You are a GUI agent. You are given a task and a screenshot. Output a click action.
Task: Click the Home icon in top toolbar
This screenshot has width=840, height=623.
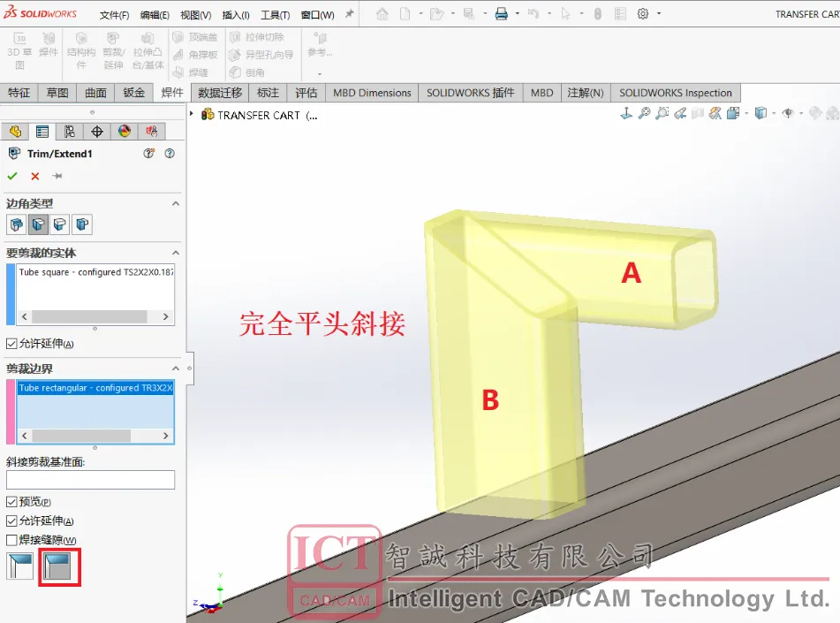(382, 14)
